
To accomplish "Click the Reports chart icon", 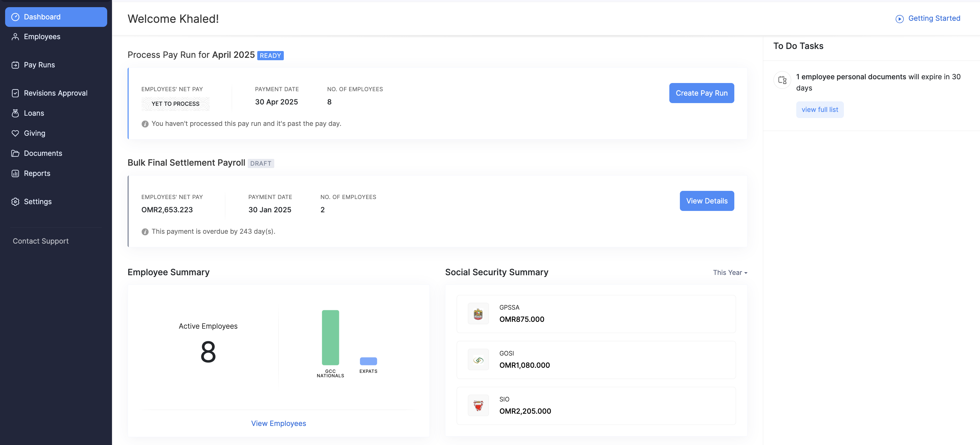I will coord(15,174).
